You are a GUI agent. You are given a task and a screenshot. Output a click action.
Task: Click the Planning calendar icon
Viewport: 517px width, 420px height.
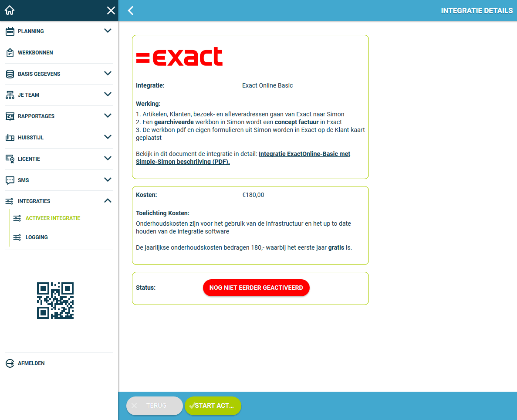pyautogui.click(x=10, y=31)
